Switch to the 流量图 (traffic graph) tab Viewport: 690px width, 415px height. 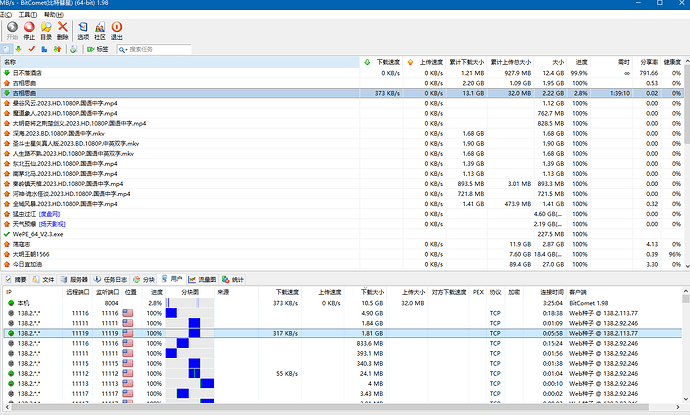[202, 279]
